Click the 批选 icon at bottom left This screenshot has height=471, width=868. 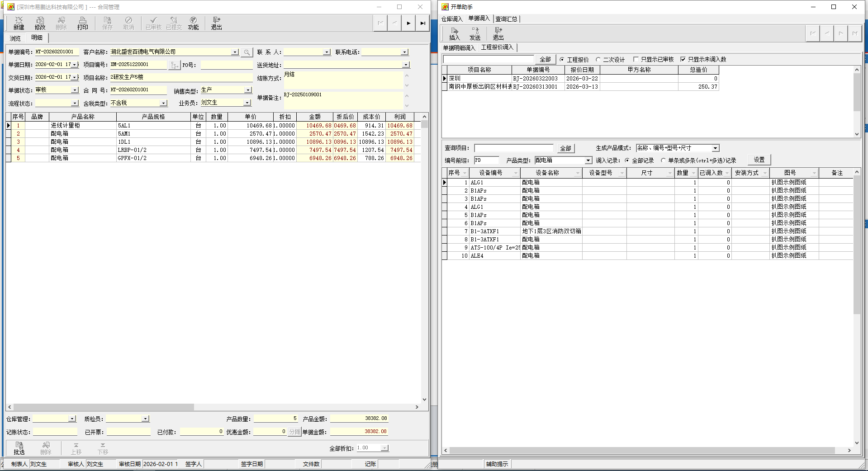[x=19, y=448]
